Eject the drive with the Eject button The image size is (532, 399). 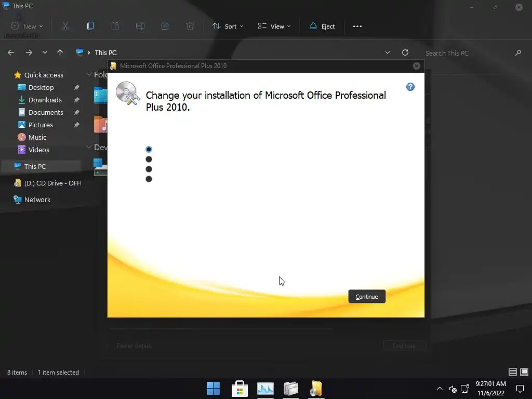point(322,26)
